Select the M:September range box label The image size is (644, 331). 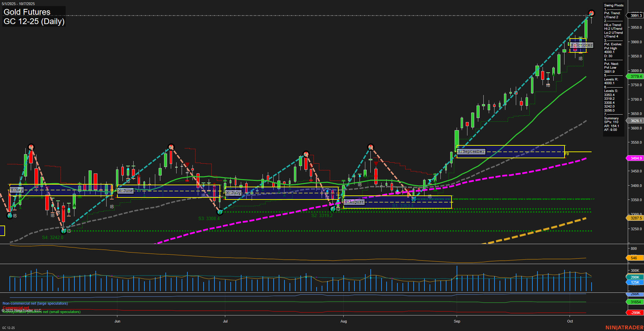(x=471, y=151)
